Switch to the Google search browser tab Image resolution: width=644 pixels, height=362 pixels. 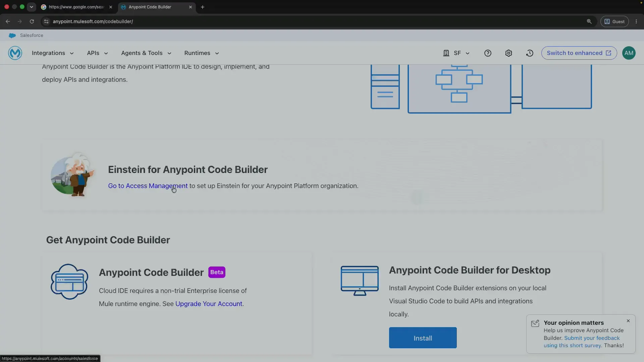click(x=76, y=7)
